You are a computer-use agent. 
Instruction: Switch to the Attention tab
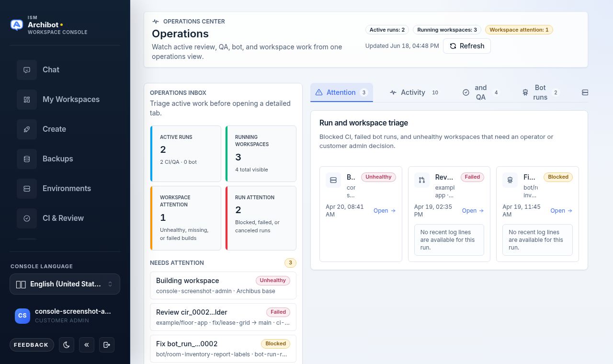coord(341,92)
